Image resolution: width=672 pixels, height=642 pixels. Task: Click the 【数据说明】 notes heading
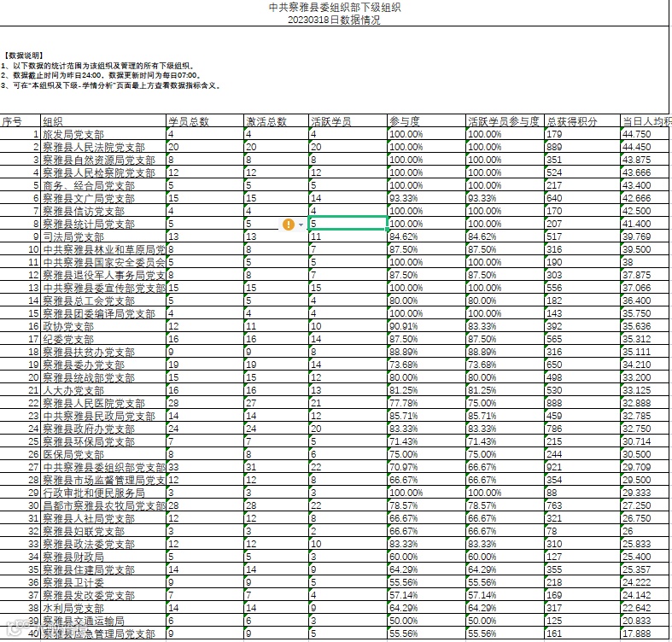[23, 55]
